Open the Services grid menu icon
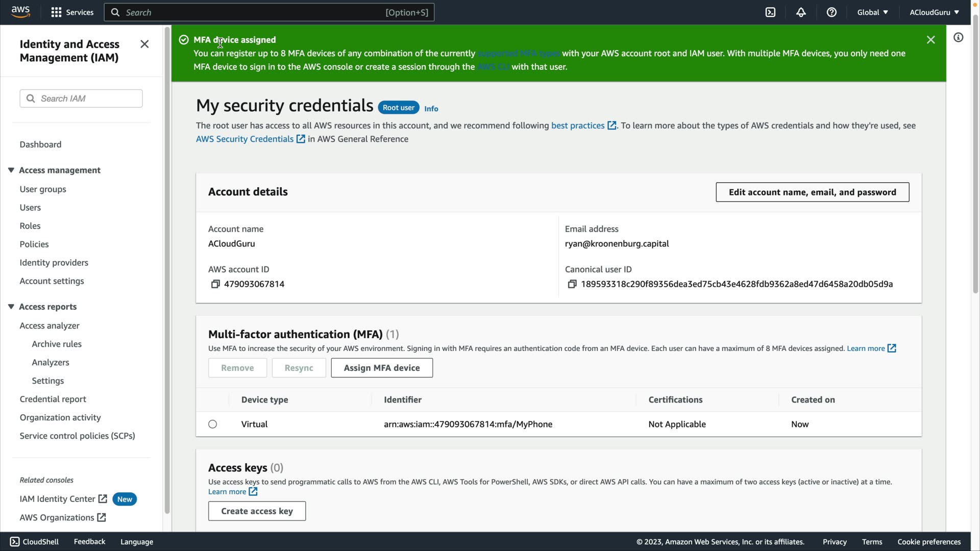Viewport: 980px width, 551px height. [56, 12]
